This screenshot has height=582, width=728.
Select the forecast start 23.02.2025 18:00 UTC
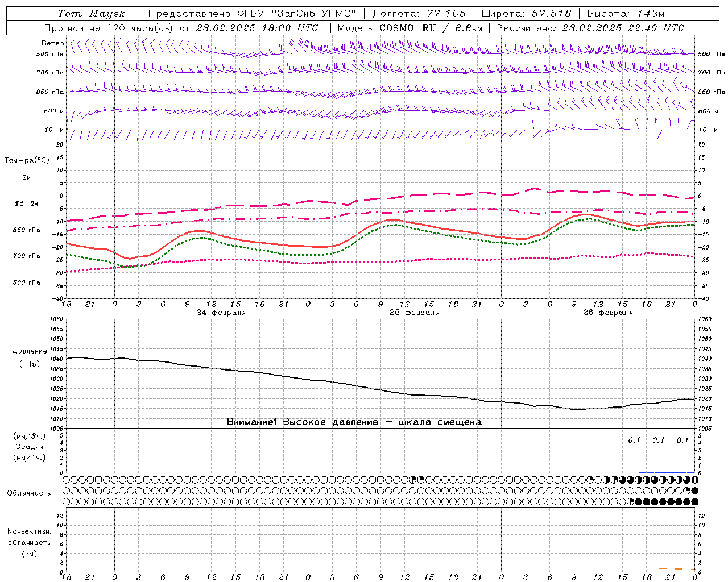tap(257, 28)
